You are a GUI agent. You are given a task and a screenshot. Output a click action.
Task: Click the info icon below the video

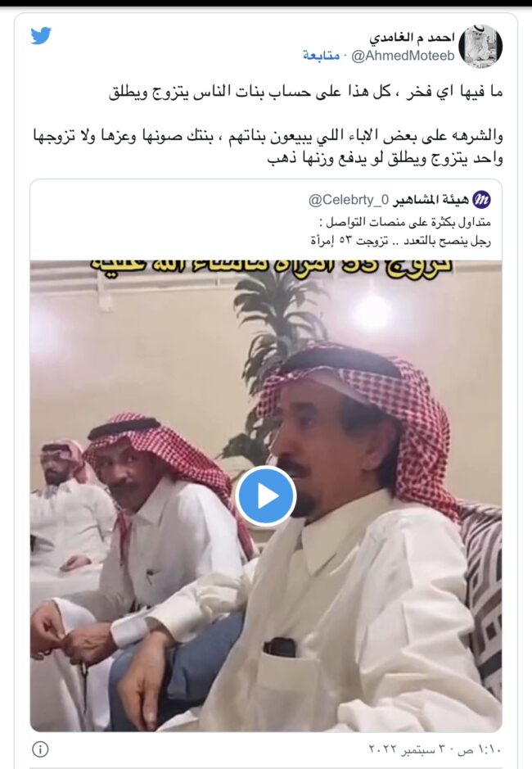pyautogui.click(x=40, y=749)
